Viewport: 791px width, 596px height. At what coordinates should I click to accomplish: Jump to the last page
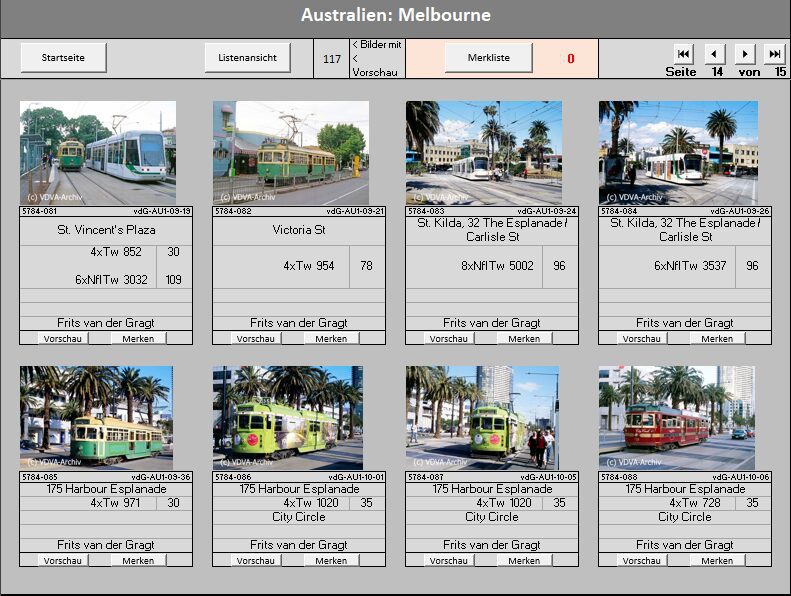point(775,53)
